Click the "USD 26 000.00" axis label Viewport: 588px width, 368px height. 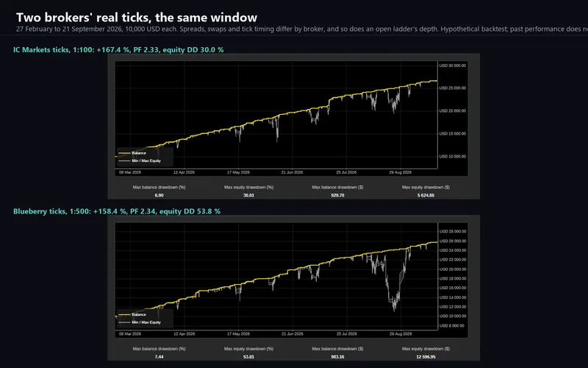point(453,241)
